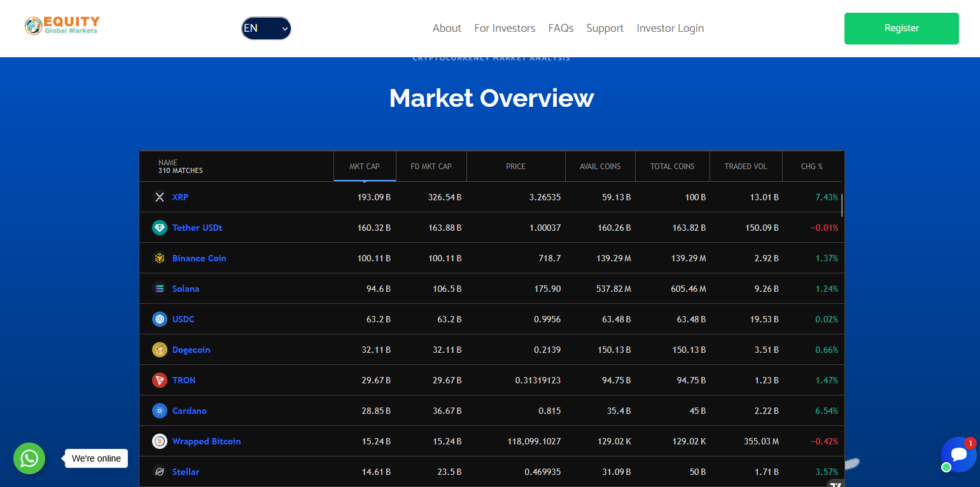Open the WhatsApp chat icon
Screen dimensions: 980x487
coord(29,458)
